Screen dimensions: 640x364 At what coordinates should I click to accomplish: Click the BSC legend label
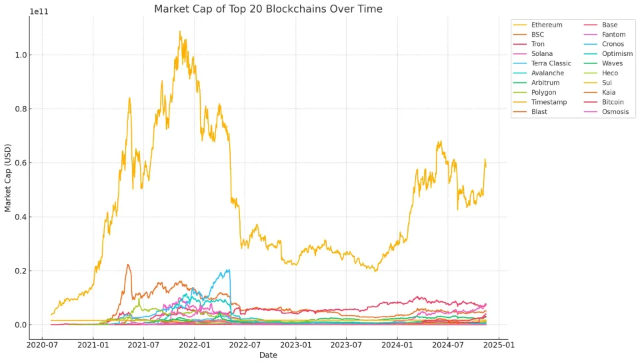pyautogui.click(x=537, y=35)
